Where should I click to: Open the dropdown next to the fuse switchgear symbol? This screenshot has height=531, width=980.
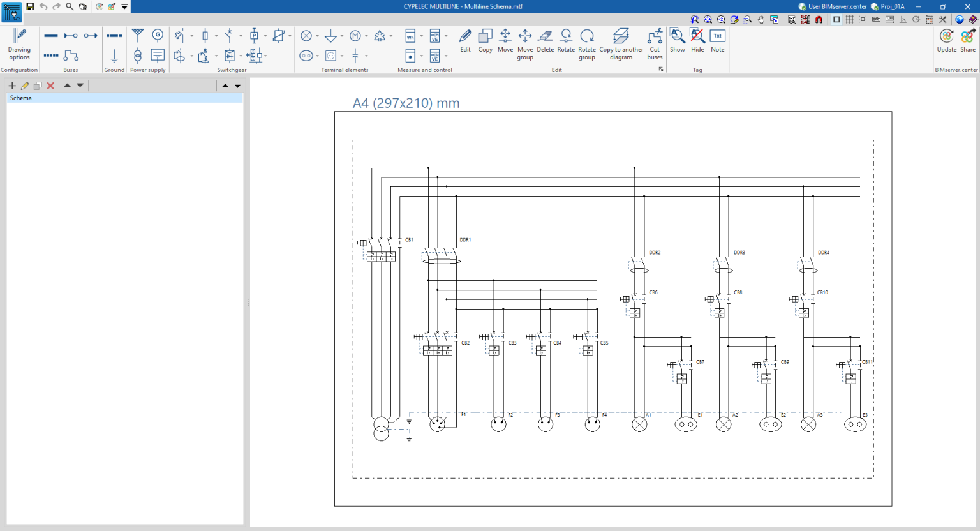216,35
